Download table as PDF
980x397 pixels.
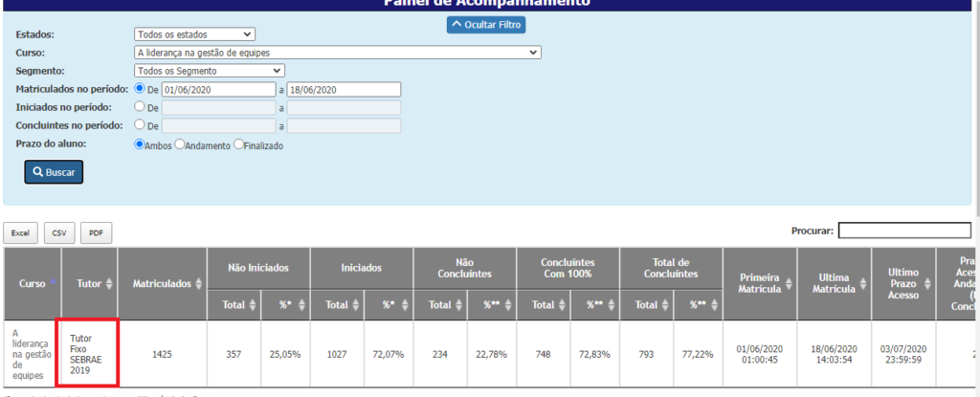(x=97, y=232)
